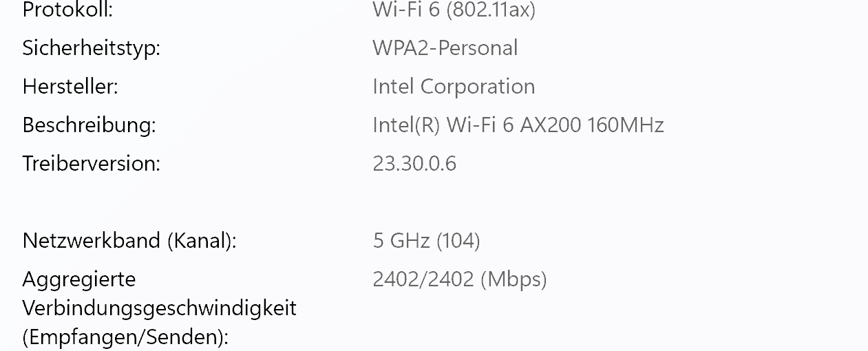This screenshot has width=868, height=351.
Task: Select the driver version 23.30.0.6
Action: (x=414, y=164)
